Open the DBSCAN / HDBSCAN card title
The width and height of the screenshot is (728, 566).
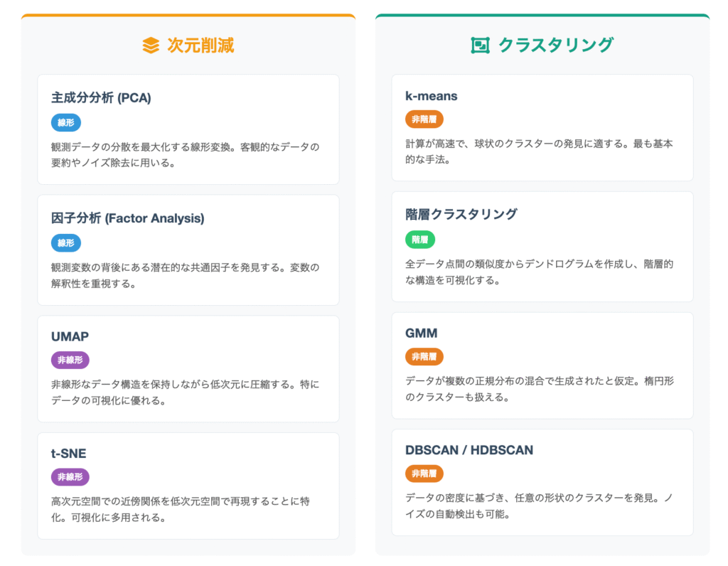[x=469, y=450]
